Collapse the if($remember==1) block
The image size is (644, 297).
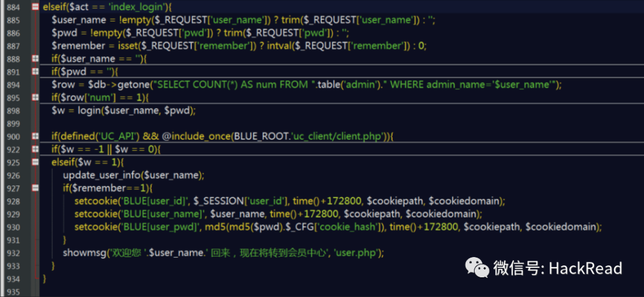35,188
